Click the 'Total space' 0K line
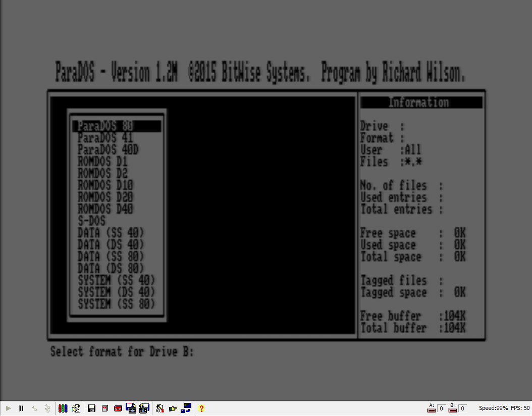This screenshot has height=416, width=532. [x=413, y=256]
